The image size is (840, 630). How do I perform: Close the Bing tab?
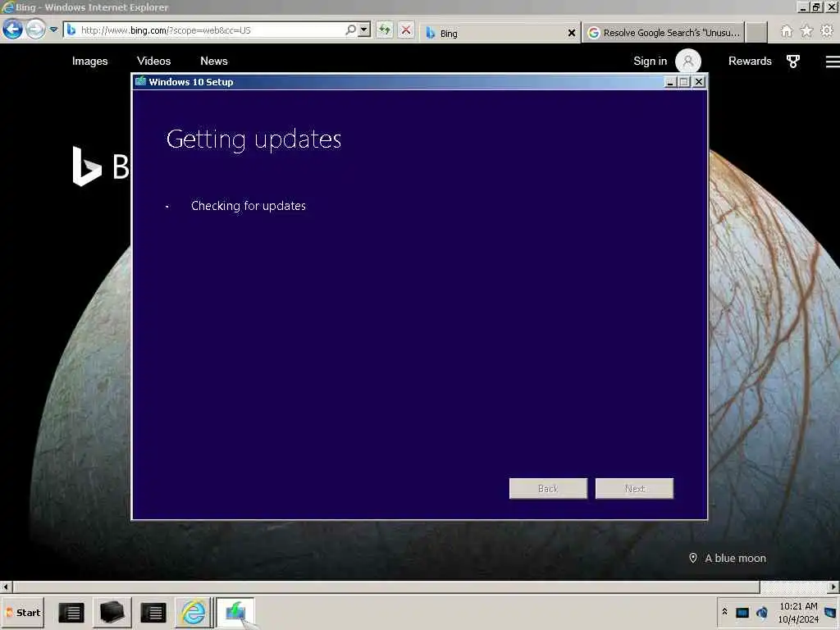click(x=572, y=33)
